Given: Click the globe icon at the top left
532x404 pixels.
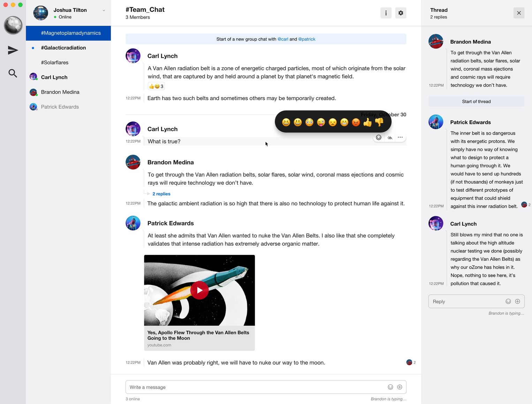Looking at the screenshot, I should pyautogui.click(x=13, y=25).
